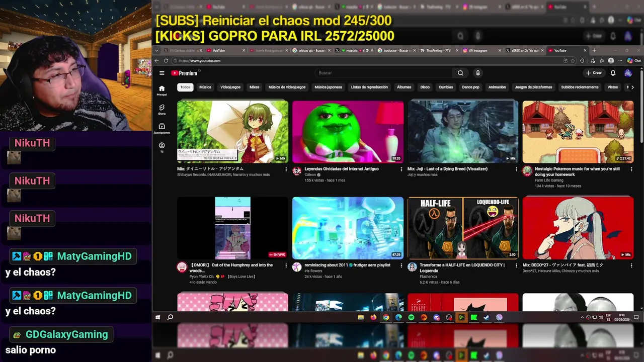Play the green M&M video thumbnail

coord(348,132)
